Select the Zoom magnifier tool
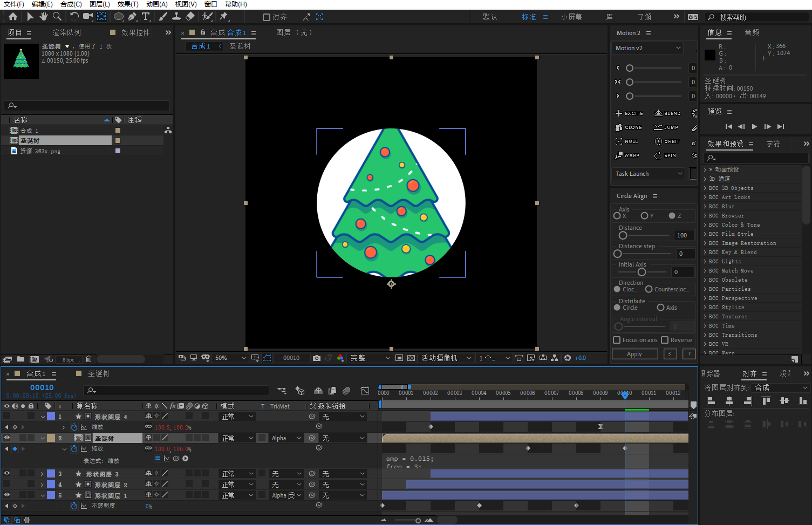812x525 pixels. [x=57, y=17]
